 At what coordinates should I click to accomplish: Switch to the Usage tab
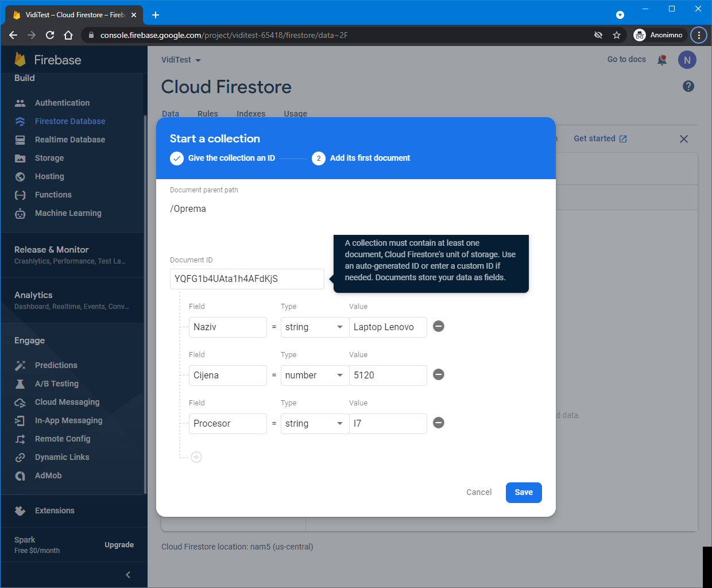click(x=296, y=114)
